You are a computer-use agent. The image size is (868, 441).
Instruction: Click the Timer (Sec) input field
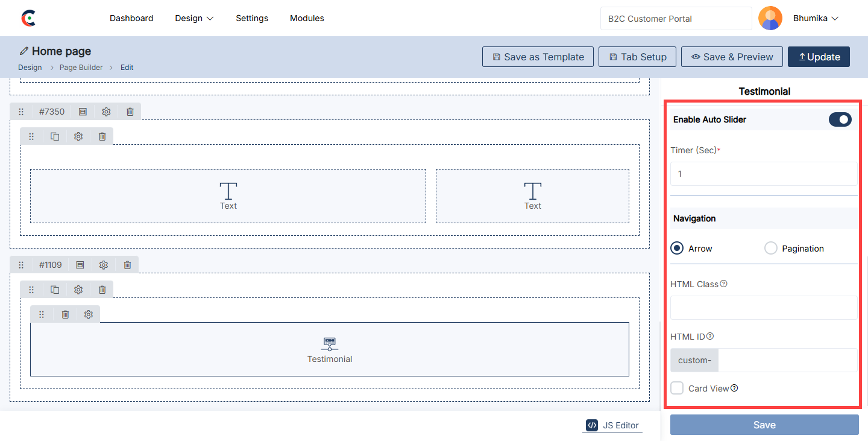click(x=763, y=174)
